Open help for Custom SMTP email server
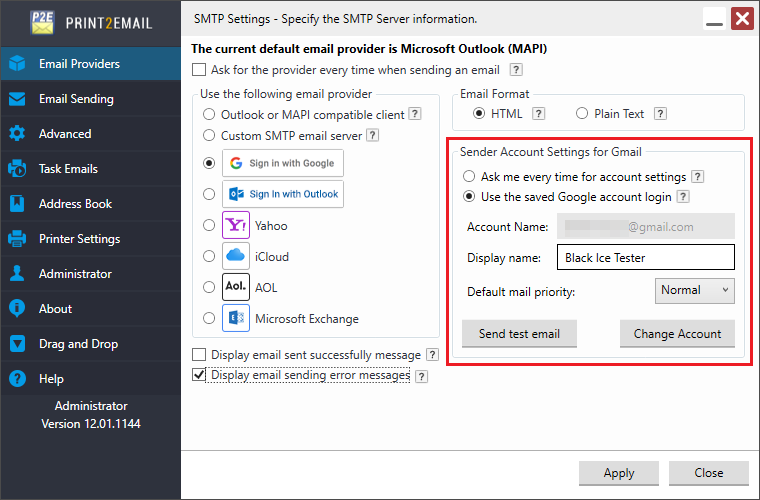The height and width of the screenshot is (500, 760). point(373,135)
